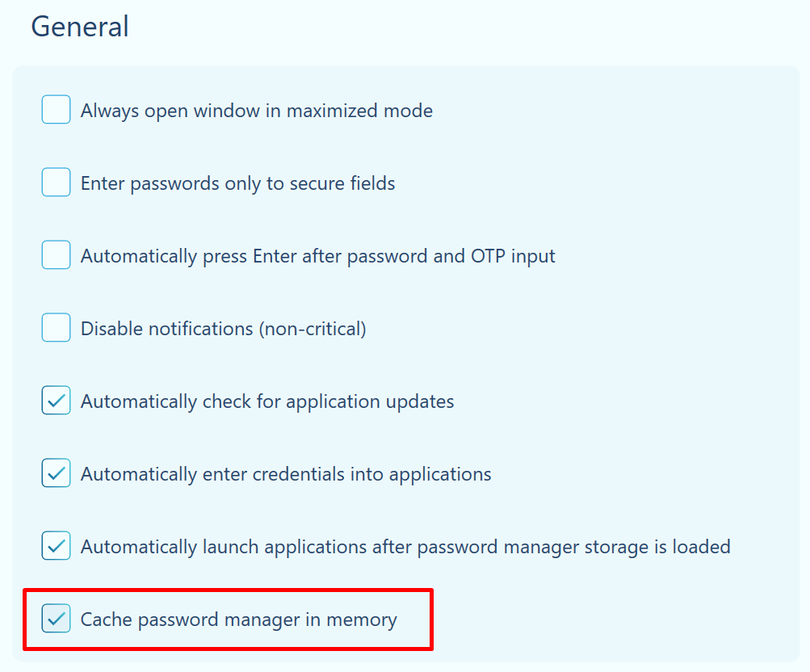This screenshot has height=672, width=810.
Task: Uncheck the Cache password manager in memory box
Action: click(56, 619)
